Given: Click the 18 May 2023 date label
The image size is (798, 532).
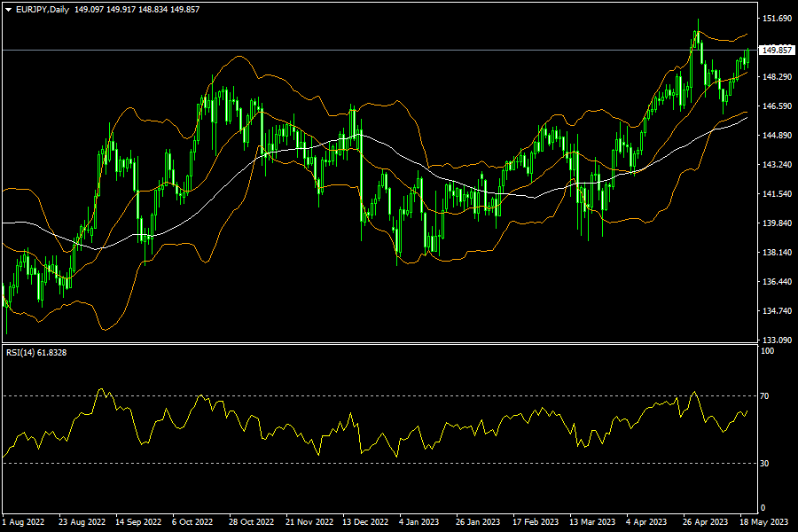Looking at the screenshot, I should click(x=763, y=522).
